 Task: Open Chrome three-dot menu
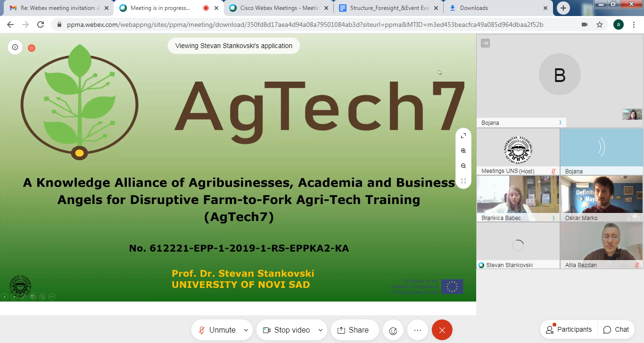pyautogui.click(x=635, y=24)
